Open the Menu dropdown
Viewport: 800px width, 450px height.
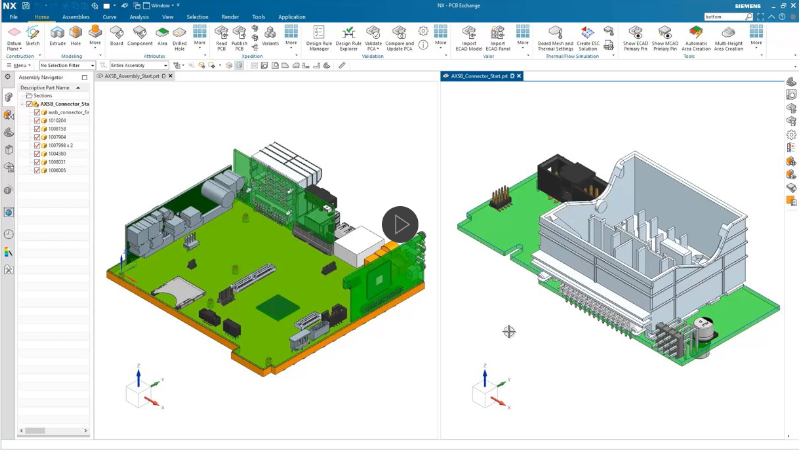pyautogui.click(x=21, y=65)
